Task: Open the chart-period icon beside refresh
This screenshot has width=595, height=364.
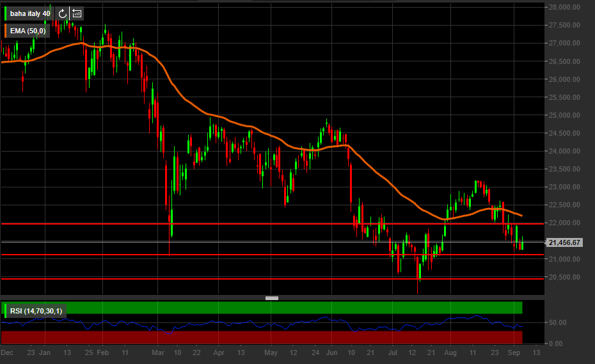Action: tap(77, 14)
